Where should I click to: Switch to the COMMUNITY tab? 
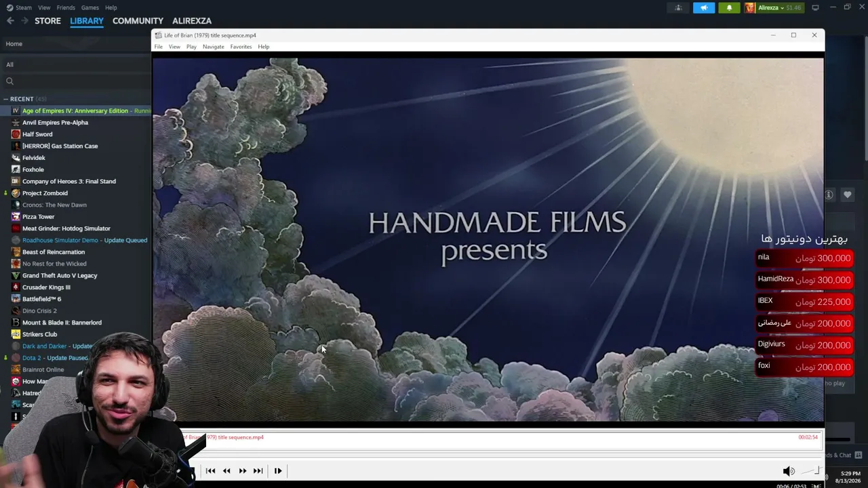click(x=138, y=21)
